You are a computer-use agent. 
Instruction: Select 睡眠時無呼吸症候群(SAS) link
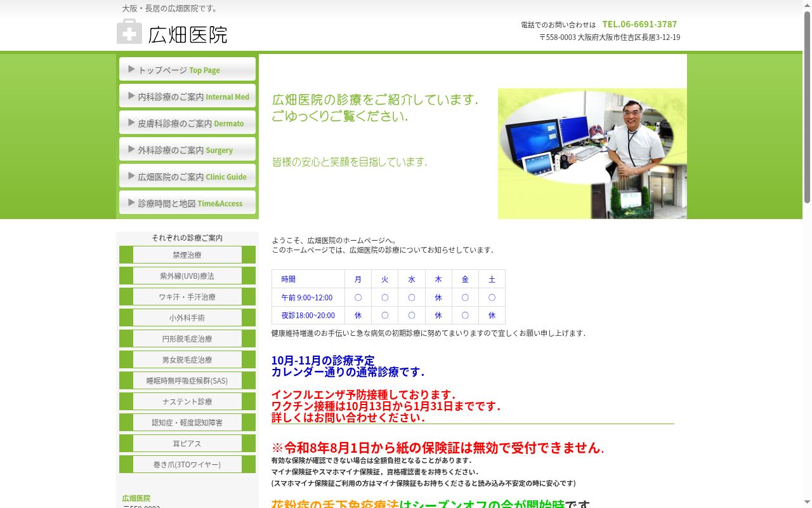click(187, 380)
